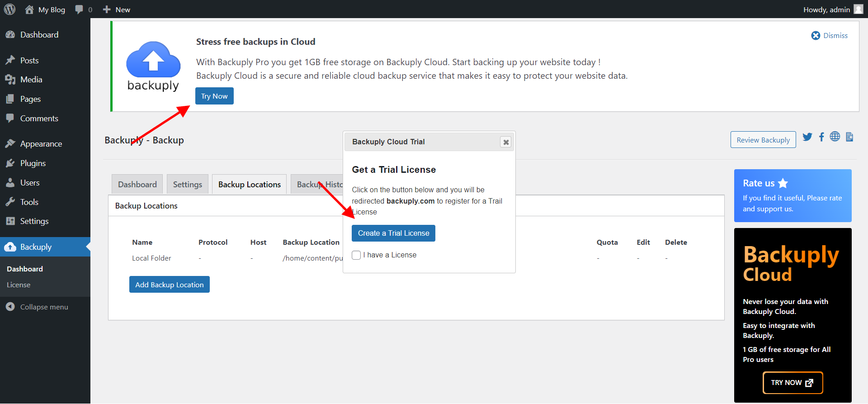Click the Local Folder row name
The image size is (868, 404).
point(151,258)
